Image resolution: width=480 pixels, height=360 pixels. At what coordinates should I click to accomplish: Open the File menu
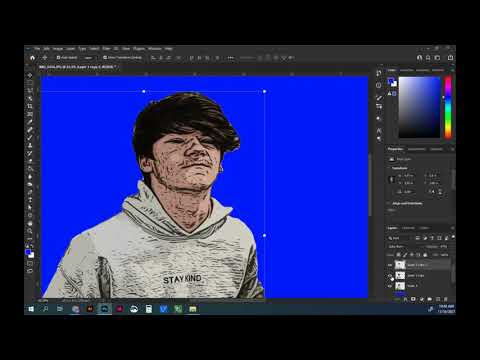coord(37,49)
